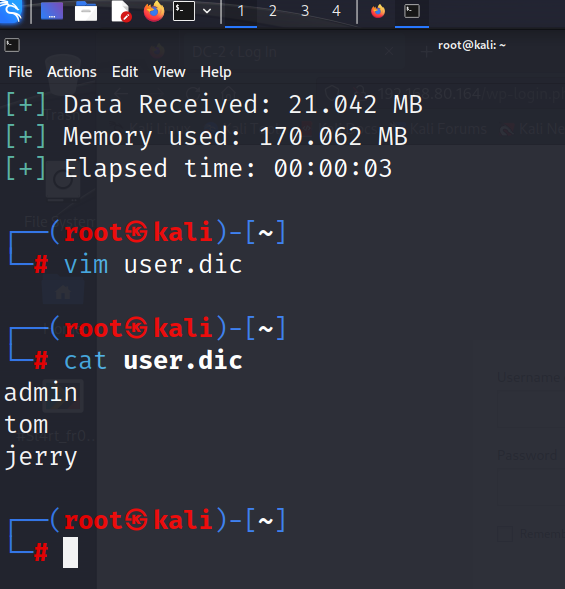Launch Firefox from the panel launcher
Screen dimensions: 565x589
coord(154,11)
